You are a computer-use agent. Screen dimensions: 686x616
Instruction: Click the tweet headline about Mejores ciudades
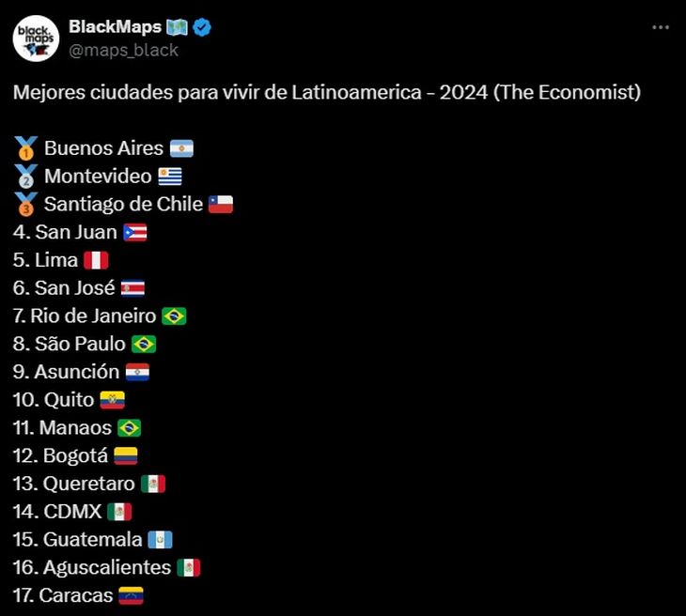(x=327, y=92)
